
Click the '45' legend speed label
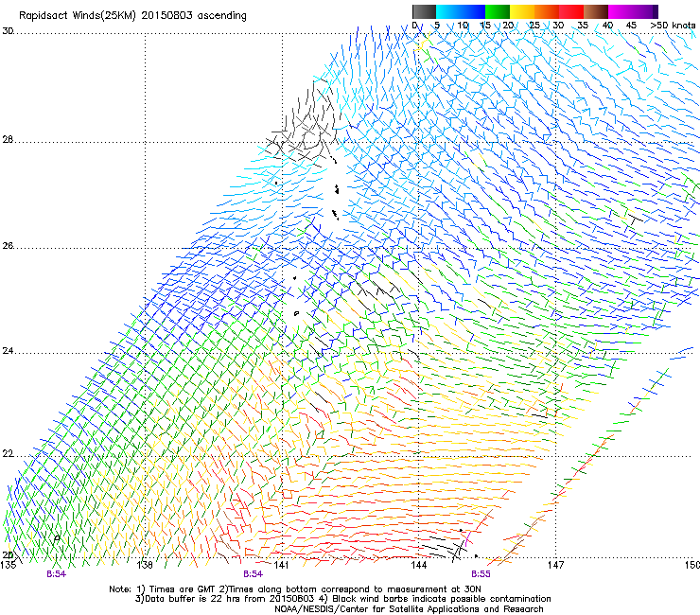(x=631, y=26)
